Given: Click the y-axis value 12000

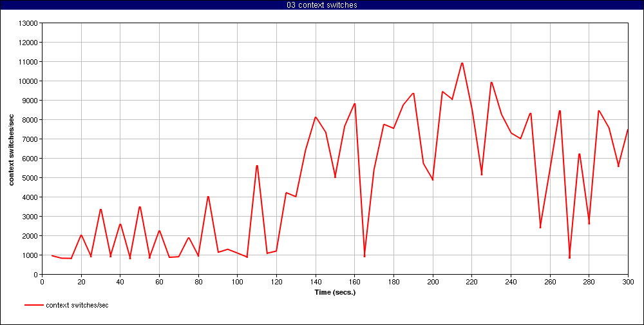Looking at the screenshot, I should pos(29,43).
